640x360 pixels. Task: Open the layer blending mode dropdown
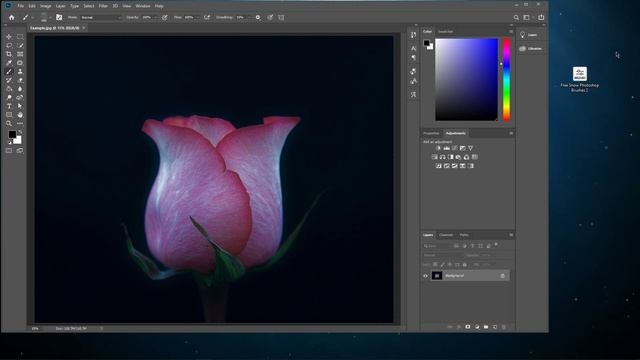click(x=442, y=255)
